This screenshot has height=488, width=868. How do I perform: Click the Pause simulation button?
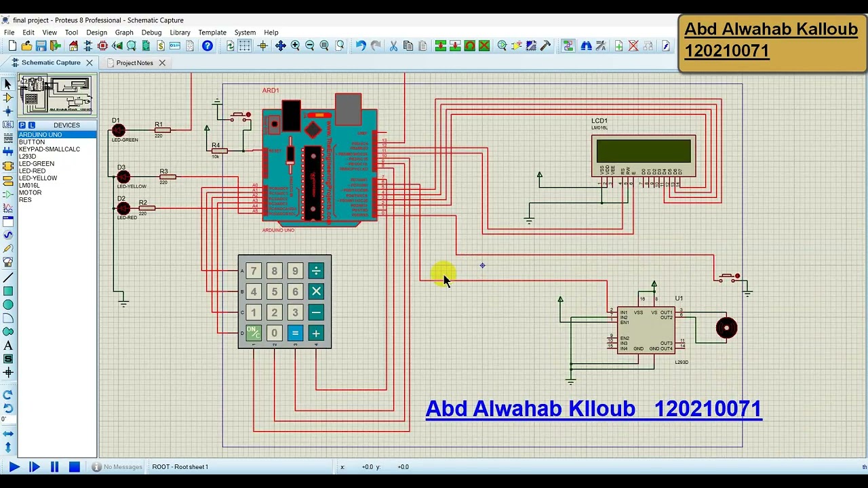(54, 467)
